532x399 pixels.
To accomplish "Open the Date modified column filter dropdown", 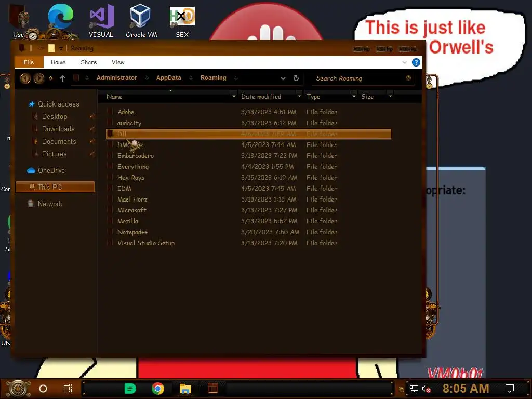I will [x=299, y=96].
